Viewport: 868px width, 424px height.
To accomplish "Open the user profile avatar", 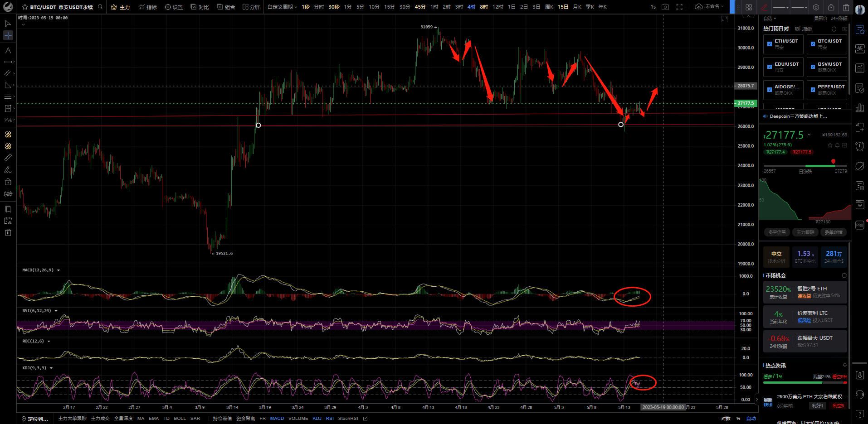I will (860, 10).
